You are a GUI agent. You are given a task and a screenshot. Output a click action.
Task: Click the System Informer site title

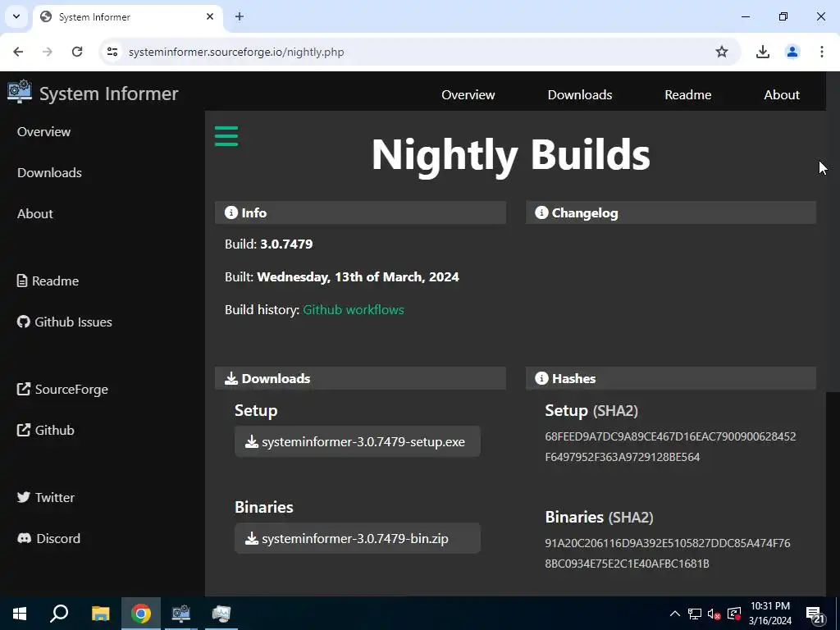point(109,94)
